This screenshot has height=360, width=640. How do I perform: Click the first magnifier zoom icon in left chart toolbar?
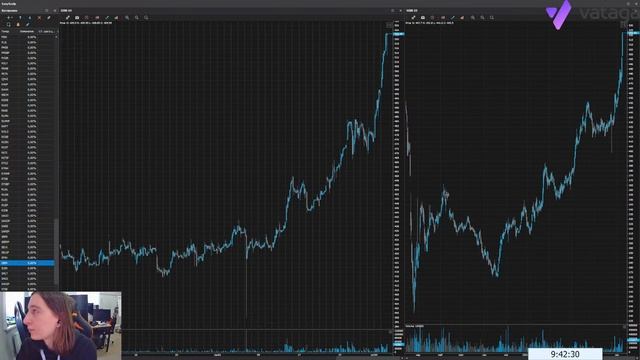click(x=127, y=18)
